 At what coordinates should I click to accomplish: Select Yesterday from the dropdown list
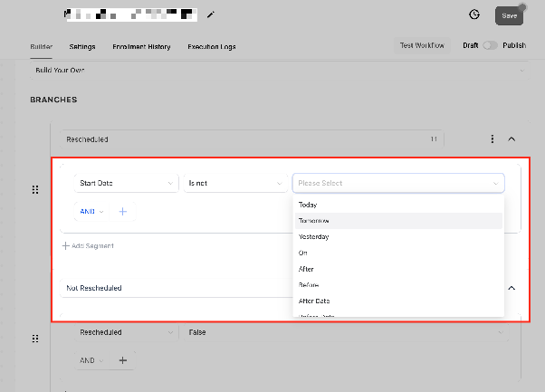398,236
